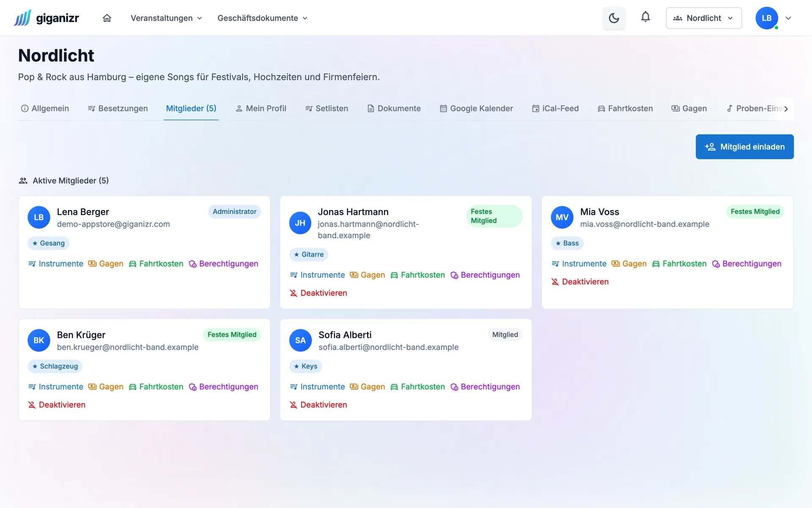This screenshot has height=508, width=812.
Task: Click the Administrator badge on Lena Berger
Action: pos(234,212)
